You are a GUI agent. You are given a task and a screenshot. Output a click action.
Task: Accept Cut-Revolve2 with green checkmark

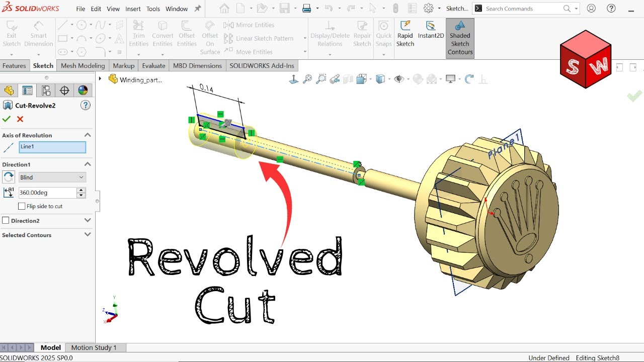click(x=6, y=119)
